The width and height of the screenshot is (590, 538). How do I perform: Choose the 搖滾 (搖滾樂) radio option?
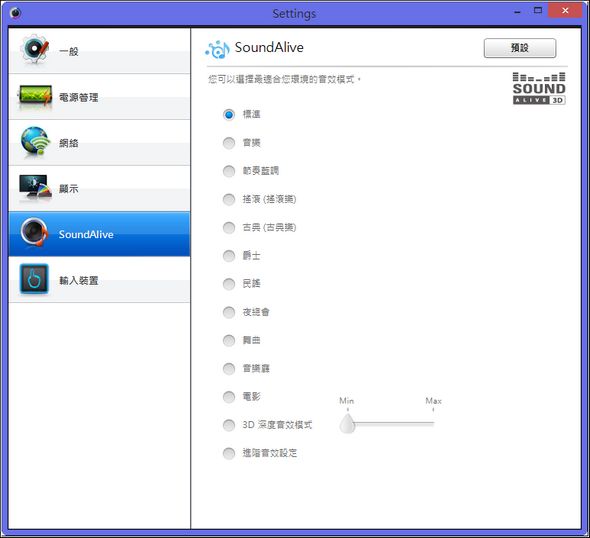point(229,199)
